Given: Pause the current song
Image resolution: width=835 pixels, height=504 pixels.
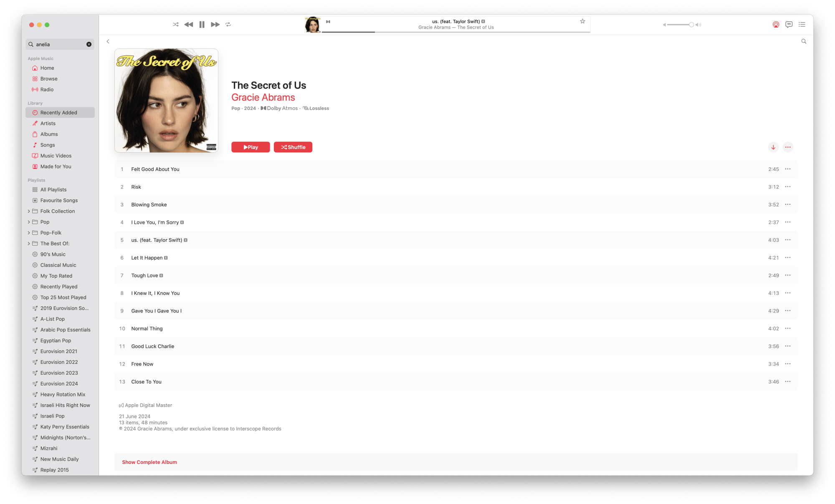Looking at the screenshot, I should point(202,25).
